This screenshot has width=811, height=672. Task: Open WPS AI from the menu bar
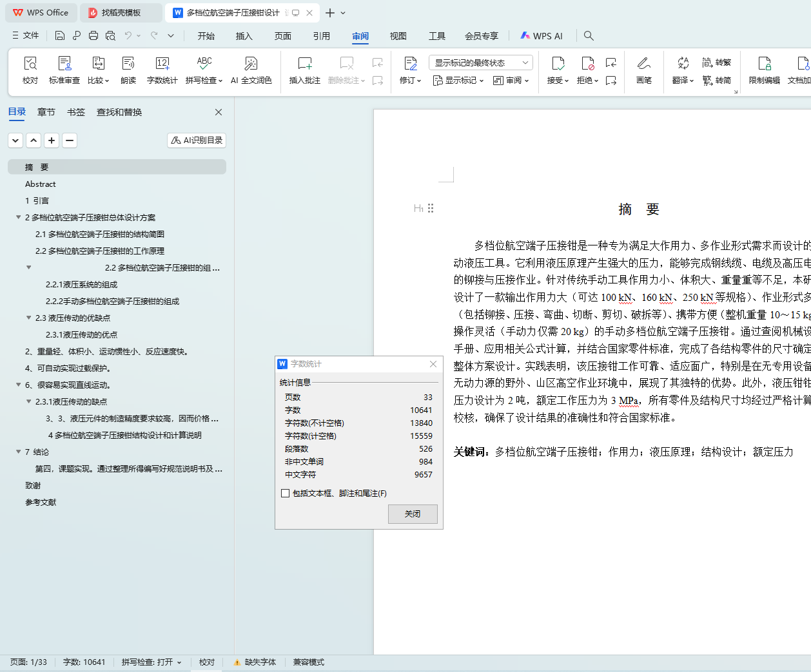542,36
